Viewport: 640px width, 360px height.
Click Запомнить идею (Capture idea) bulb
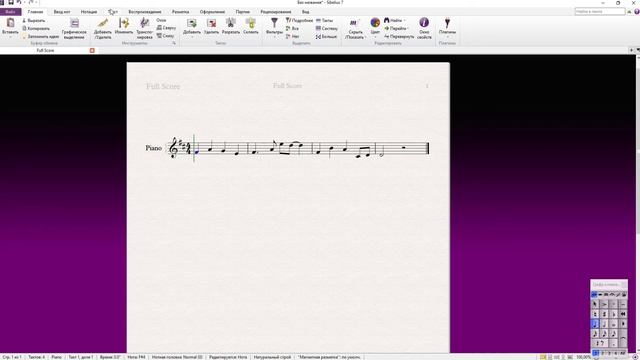point(40,37)
